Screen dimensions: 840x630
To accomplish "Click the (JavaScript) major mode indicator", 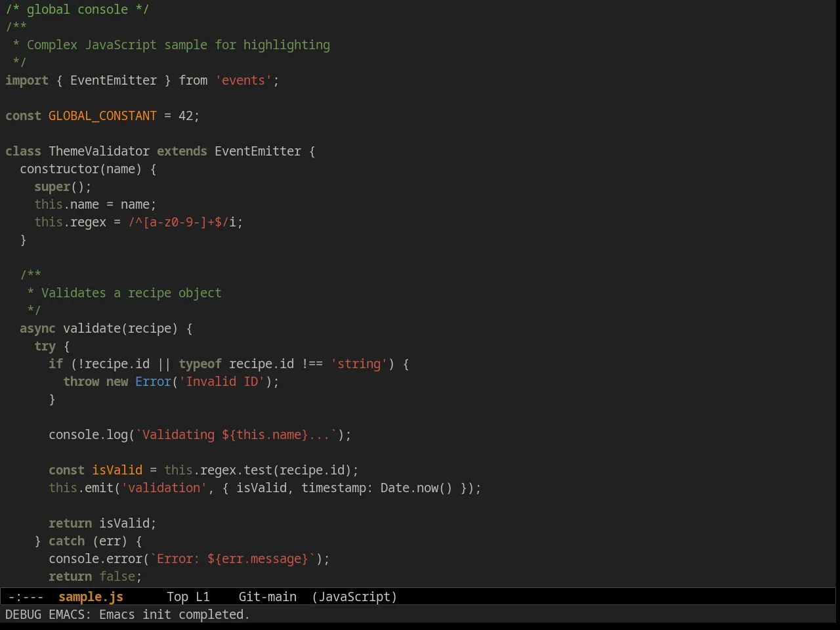I will coord(354,597).
